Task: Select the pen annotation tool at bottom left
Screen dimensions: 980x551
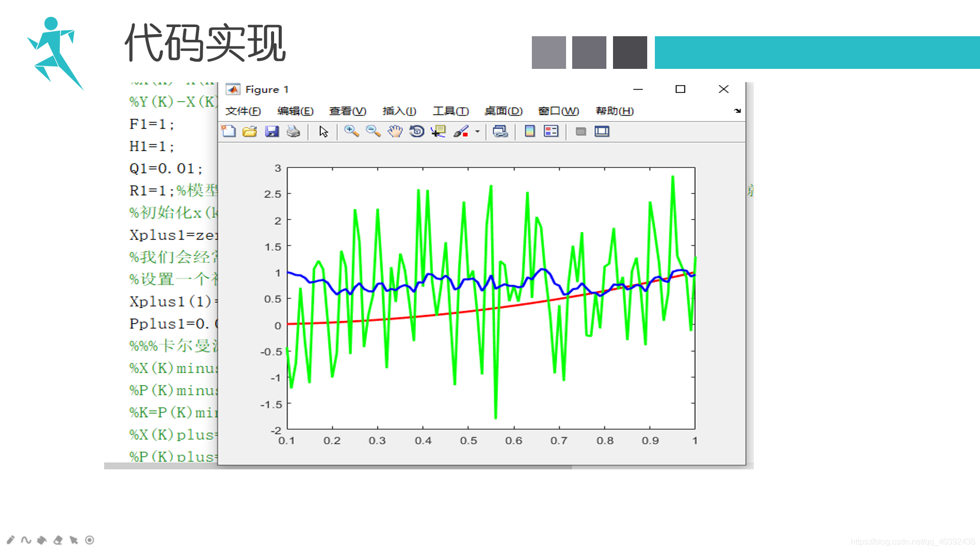Action: click(x=11, y=540)
